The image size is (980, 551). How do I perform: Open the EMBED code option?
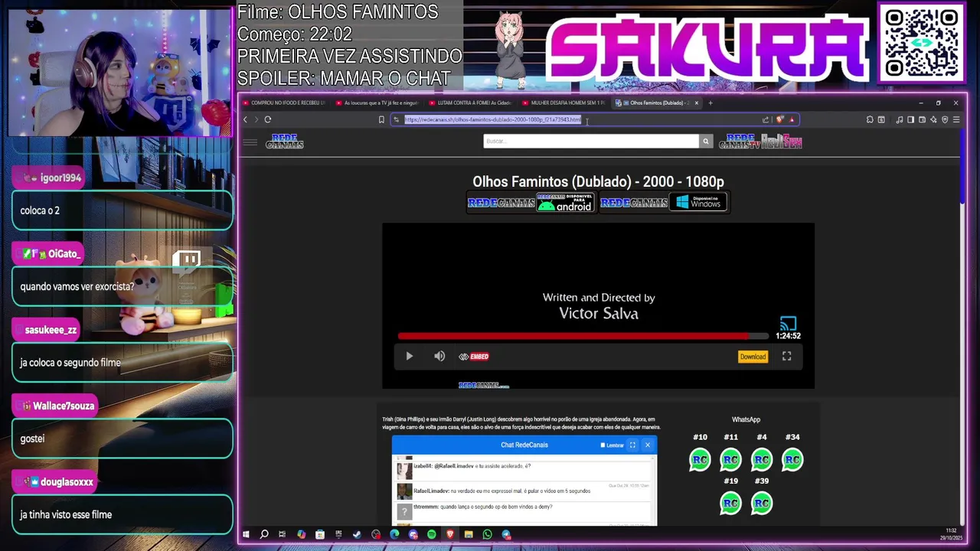pos(474,357)
